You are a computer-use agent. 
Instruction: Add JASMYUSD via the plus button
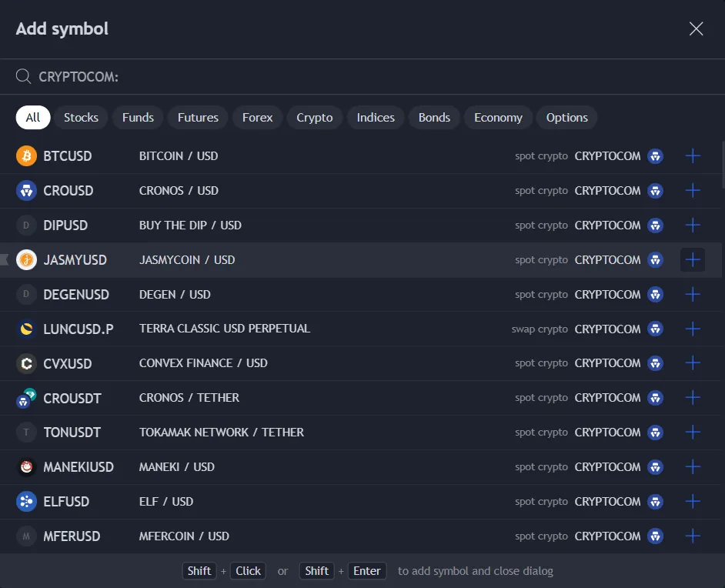pyautogui.click(x=692, y=260)
